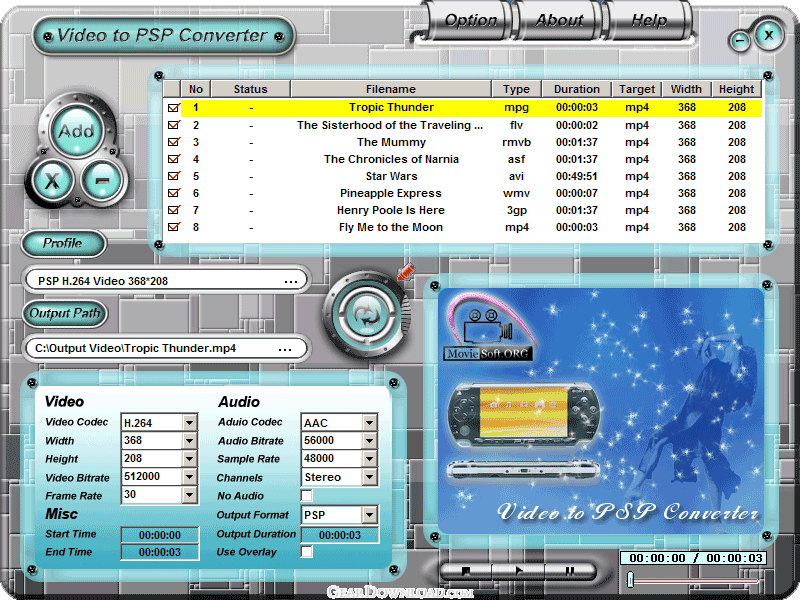800x600 pixels.
Task: Click the Type column header
Action: [x=516, y=89]
